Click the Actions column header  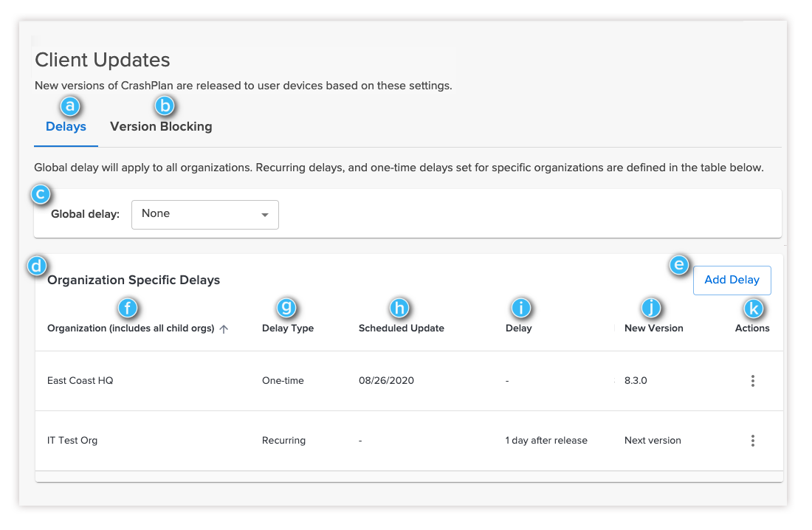coord(752,328)
